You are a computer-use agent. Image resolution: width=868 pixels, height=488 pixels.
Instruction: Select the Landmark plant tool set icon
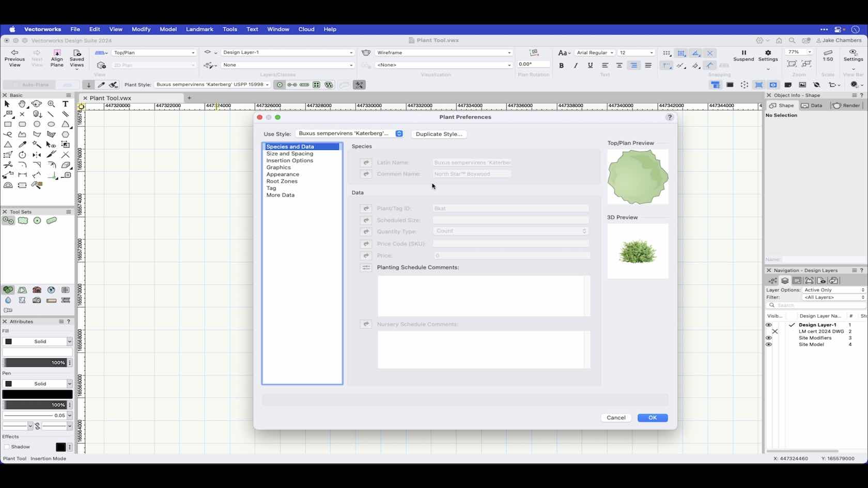click(8, 221)
